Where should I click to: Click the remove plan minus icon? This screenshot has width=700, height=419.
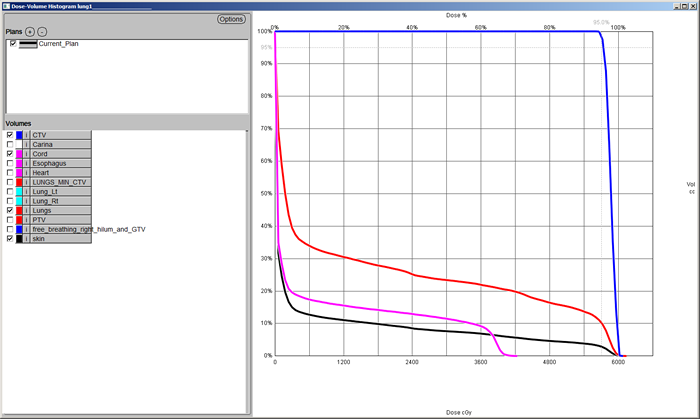[42, 33]
